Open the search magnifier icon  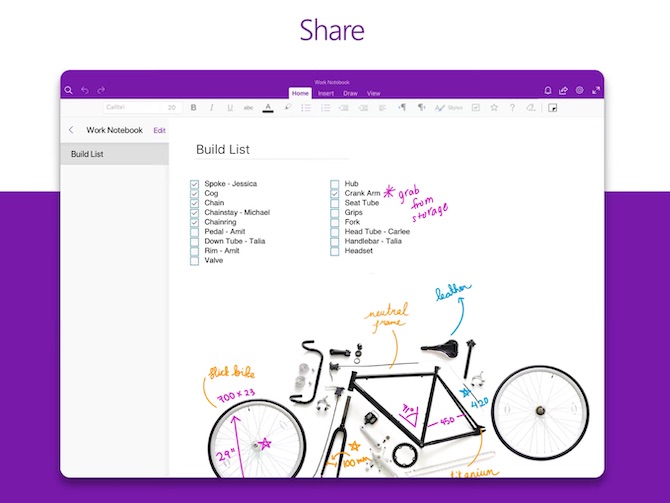tap(68, 90)
